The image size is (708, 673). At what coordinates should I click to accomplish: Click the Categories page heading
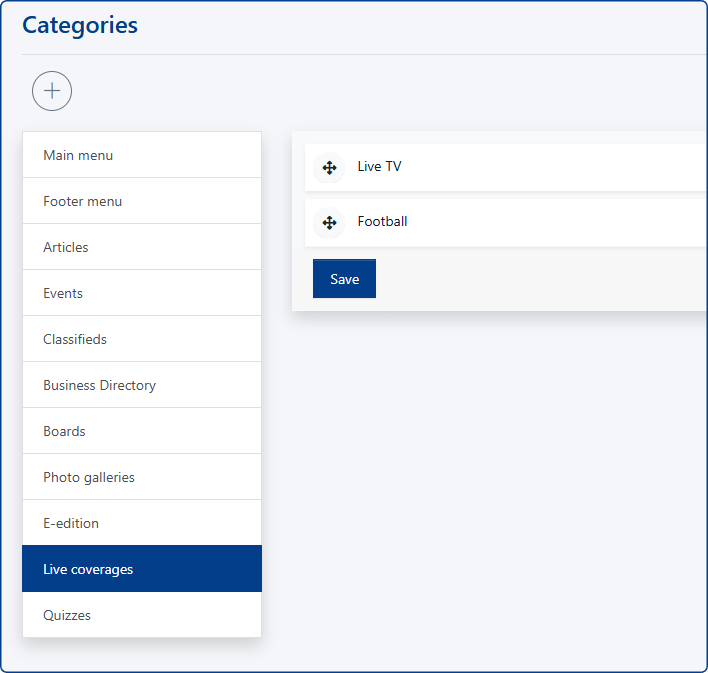pyautogui.click(x=80, y=25)
